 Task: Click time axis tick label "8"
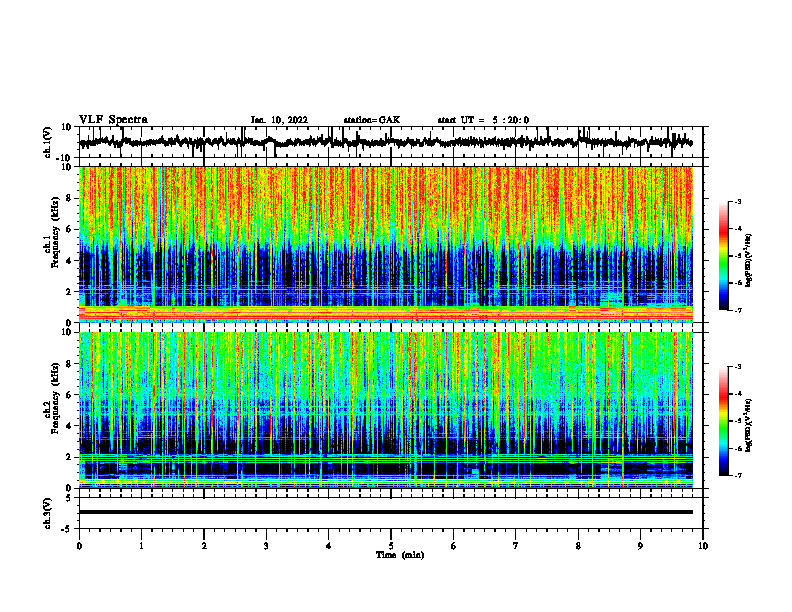pos(578,546)
